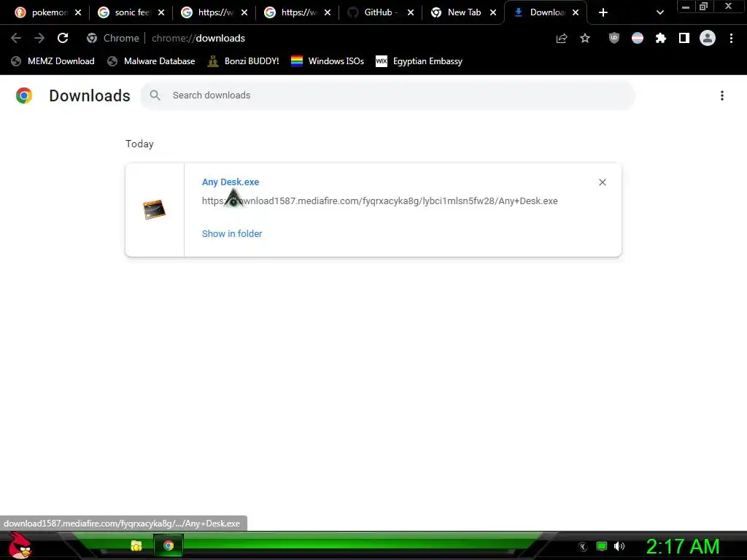Reload the downloads page
The width and height of the screenshot is (747, 560).
tap(63, 38)
